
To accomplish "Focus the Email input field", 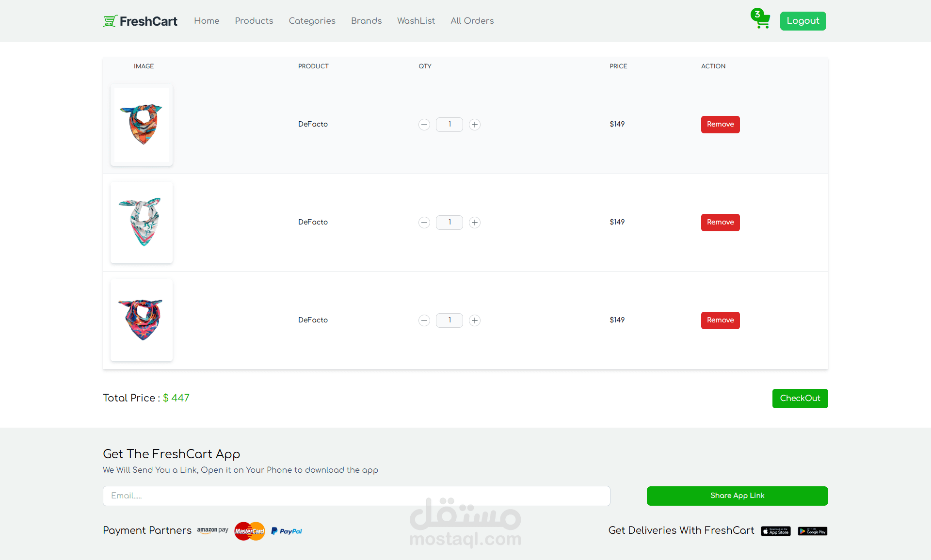I will coord(356,496).
